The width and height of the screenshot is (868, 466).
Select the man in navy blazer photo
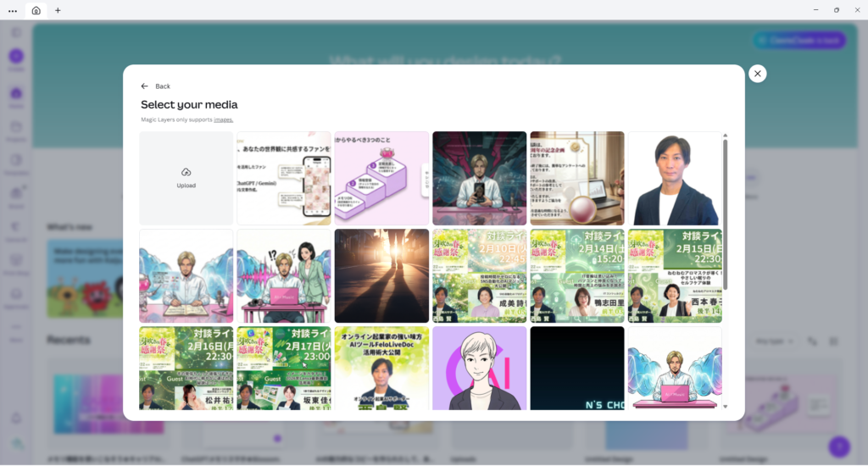(x=675, y=178)
